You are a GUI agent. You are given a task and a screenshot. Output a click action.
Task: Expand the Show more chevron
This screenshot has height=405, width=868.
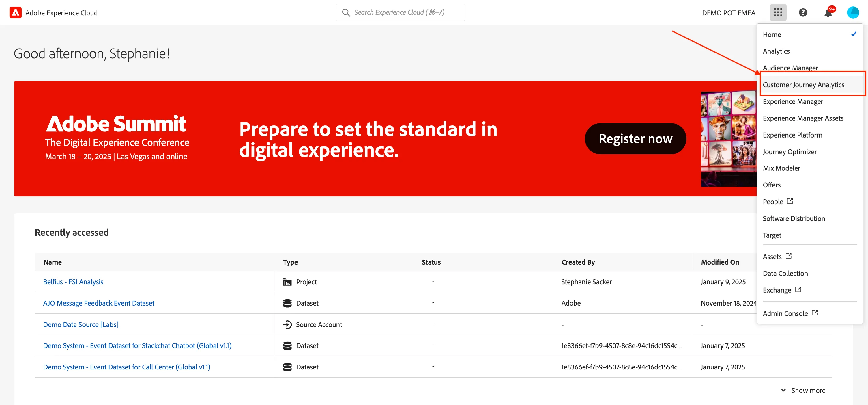pyautogui.click(x=783, y=390)
